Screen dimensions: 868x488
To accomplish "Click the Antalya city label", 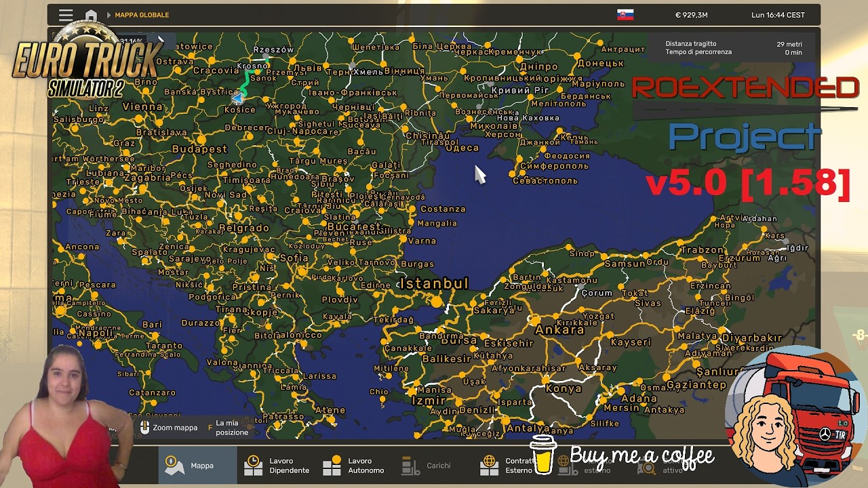I will pyautogui.click(x=528, y=428).
